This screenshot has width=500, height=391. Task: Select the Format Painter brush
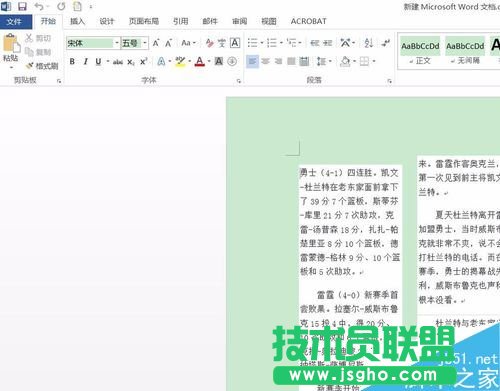[x=30, y=66]
